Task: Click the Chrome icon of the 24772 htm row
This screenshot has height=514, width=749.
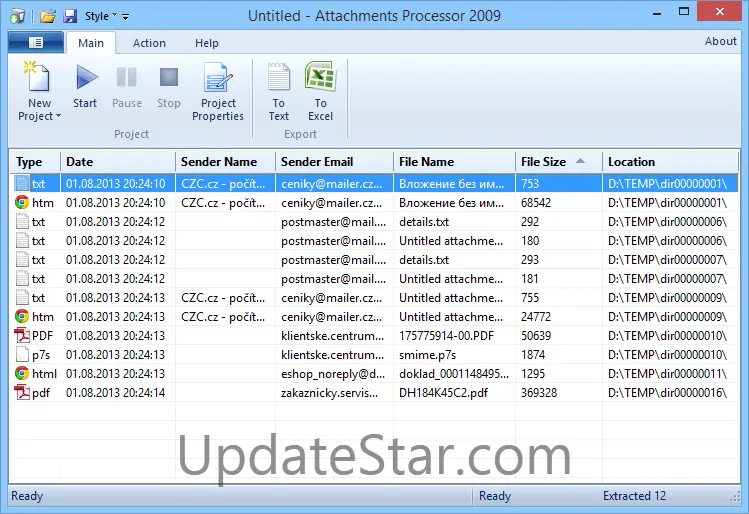Action: coord(21,316)
